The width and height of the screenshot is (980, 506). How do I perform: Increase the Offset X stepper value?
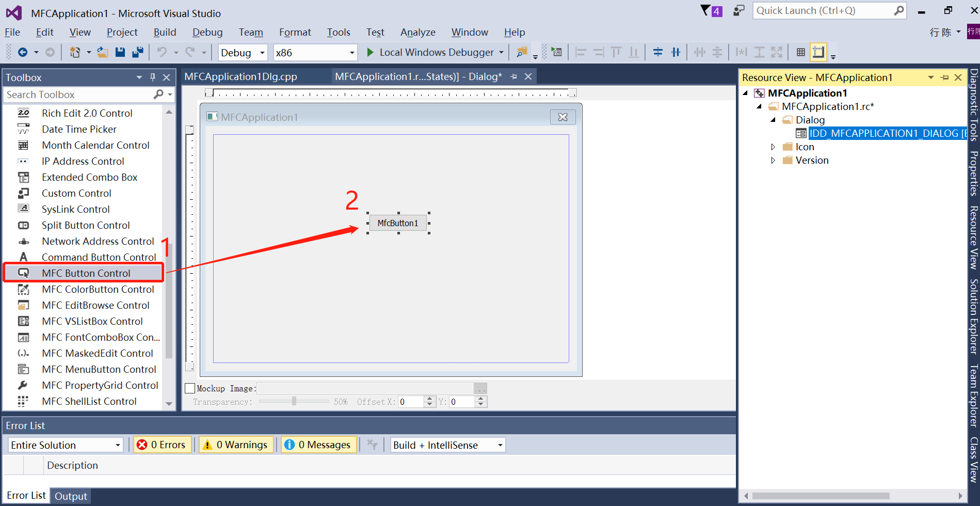pyautogui.click(x=430, y=399)
